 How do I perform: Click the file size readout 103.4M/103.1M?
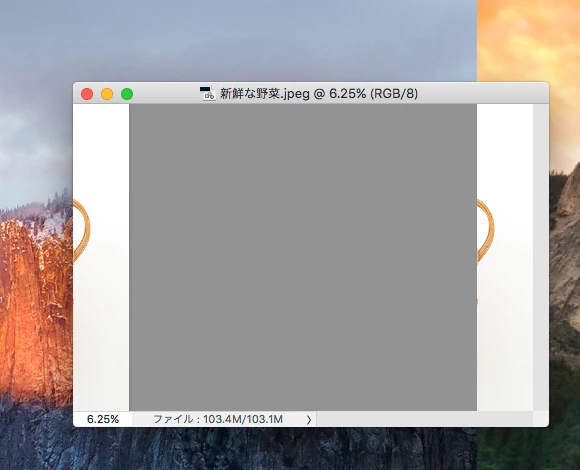[x=218, y=419]
